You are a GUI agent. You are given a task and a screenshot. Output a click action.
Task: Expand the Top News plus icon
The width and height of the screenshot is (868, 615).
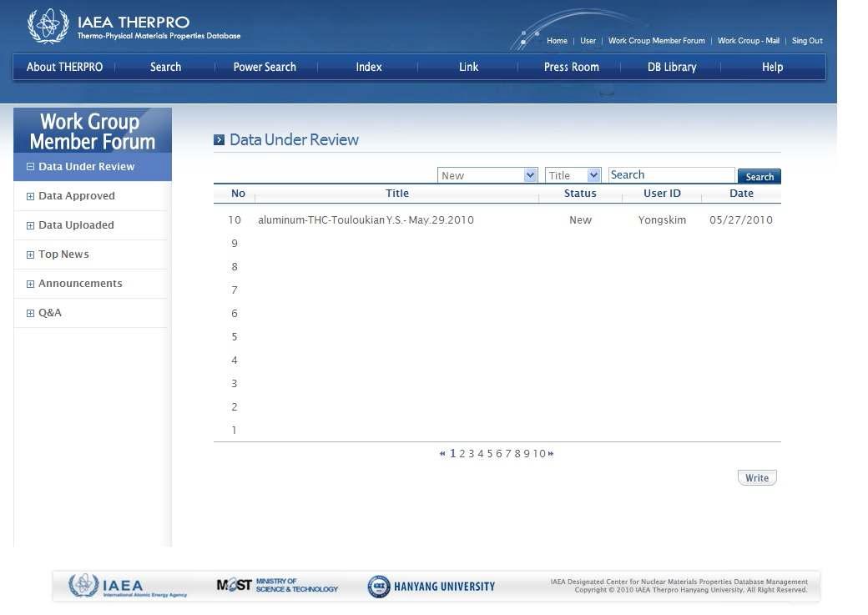(x=31, y=255)
